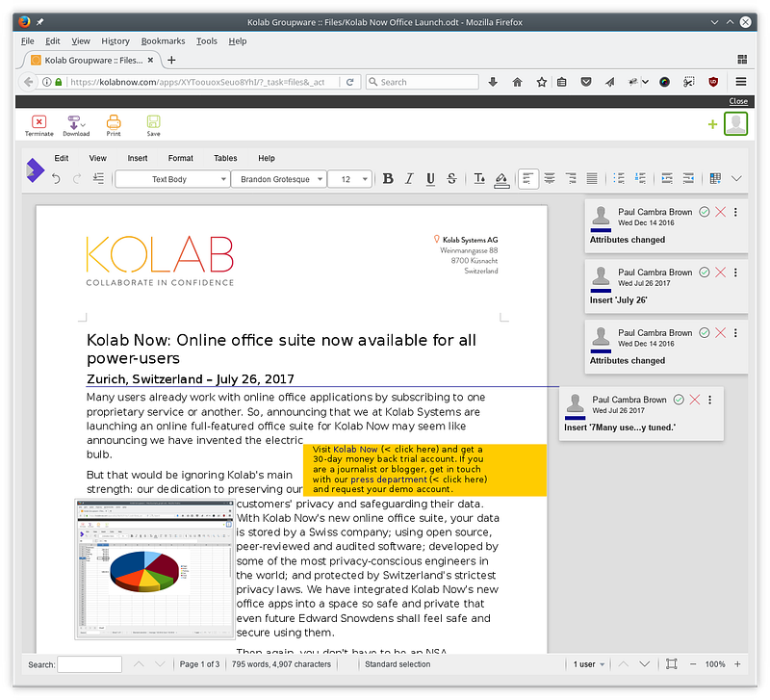Viewport: 770px width, 700px height.
Task: Bookmark this page with the star
Action: click(x=541, y=82)
